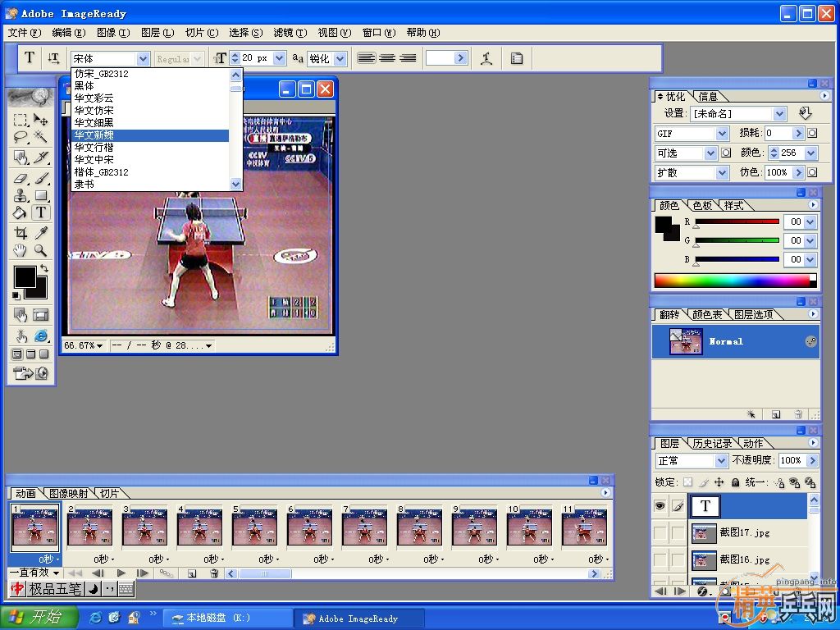The width and height of the screenshot is (840, 630).
Task: Open the font family dropdown showing 宋体
Action: [143, 58]
